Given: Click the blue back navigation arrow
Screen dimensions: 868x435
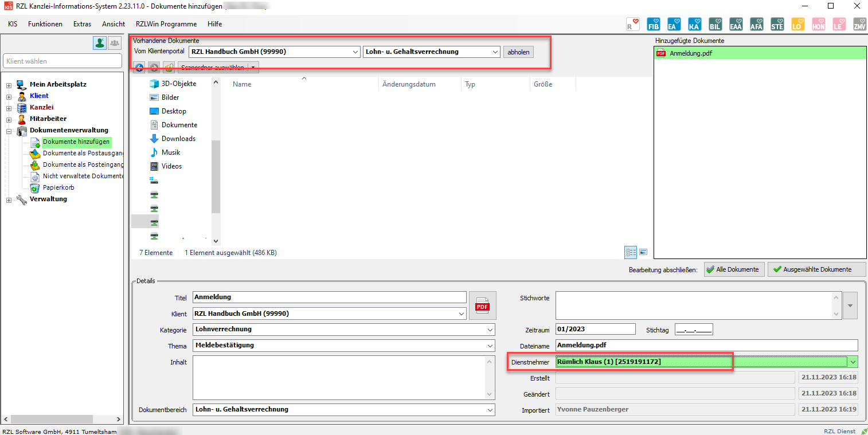Looking at the screenshot, I should pyautogui.click(x=139, y=68).
